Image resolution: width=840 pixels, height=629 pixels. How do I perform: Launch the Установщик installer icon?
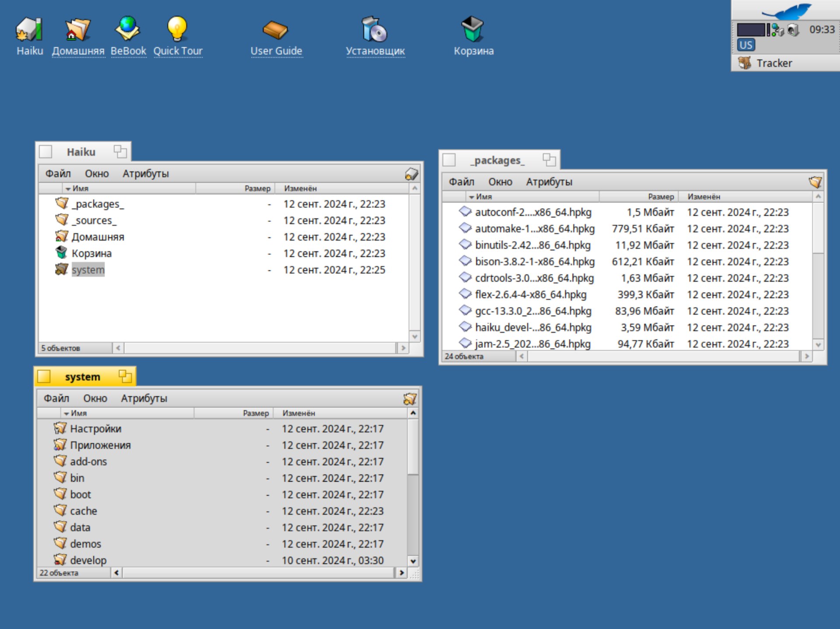click(x=374, y=30)
